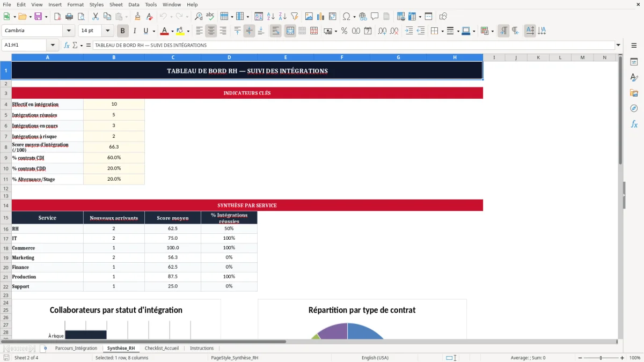Insert hyperlink icon
The image size is (644, 362).
(x=363, y=17)
